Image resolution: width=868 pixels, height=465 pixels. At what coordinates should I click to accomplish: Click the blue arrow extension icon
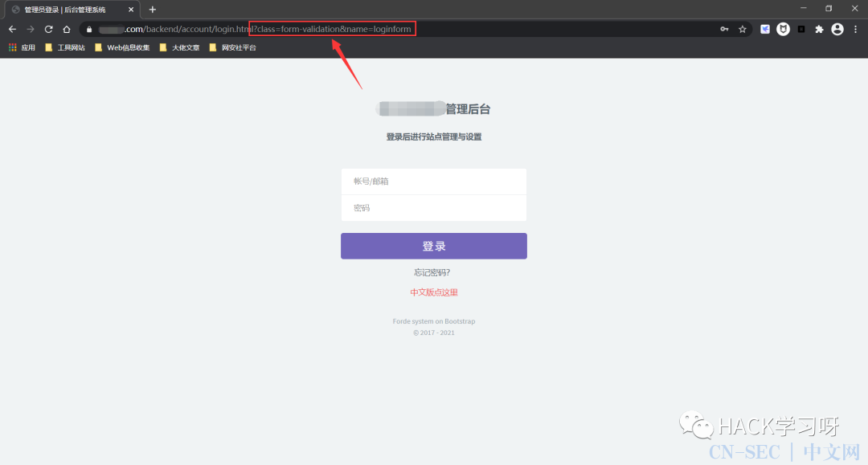(764, 29)
